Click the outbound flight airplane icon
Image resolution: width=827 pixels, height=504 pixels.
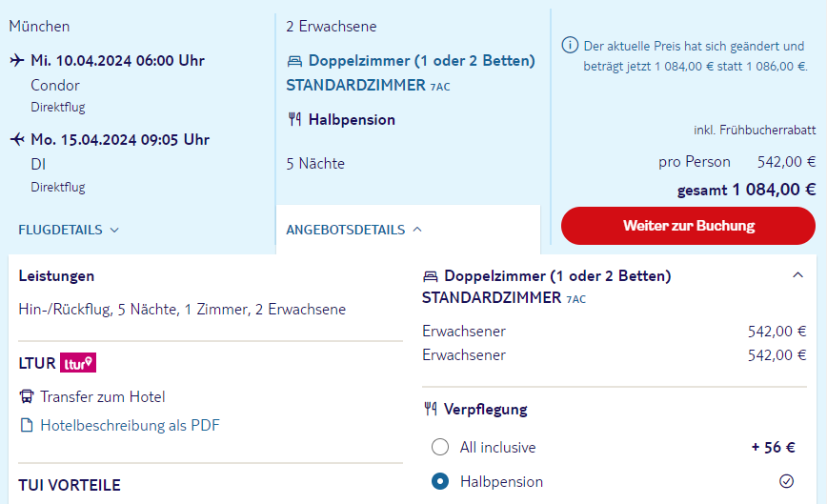coord(17,61)
